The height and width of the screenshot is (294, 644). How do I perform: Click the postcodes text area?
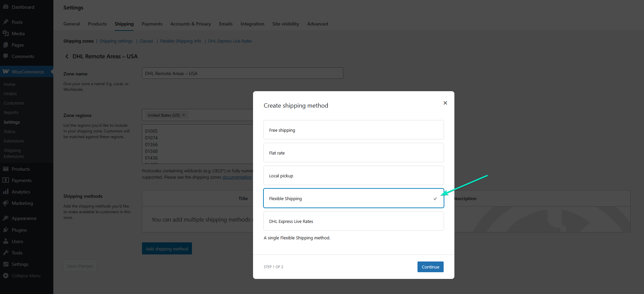pos(198,144)
